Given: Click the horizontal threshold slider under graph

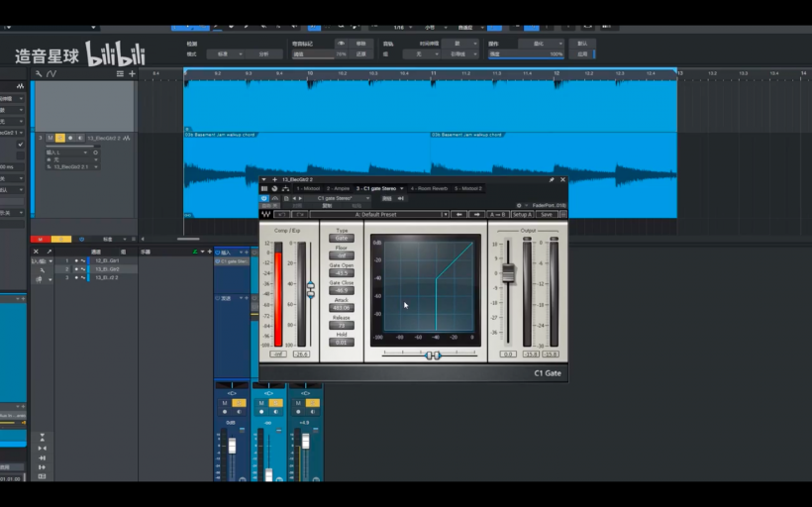Looking at the screenshot, I should click(x=433, y=355).
